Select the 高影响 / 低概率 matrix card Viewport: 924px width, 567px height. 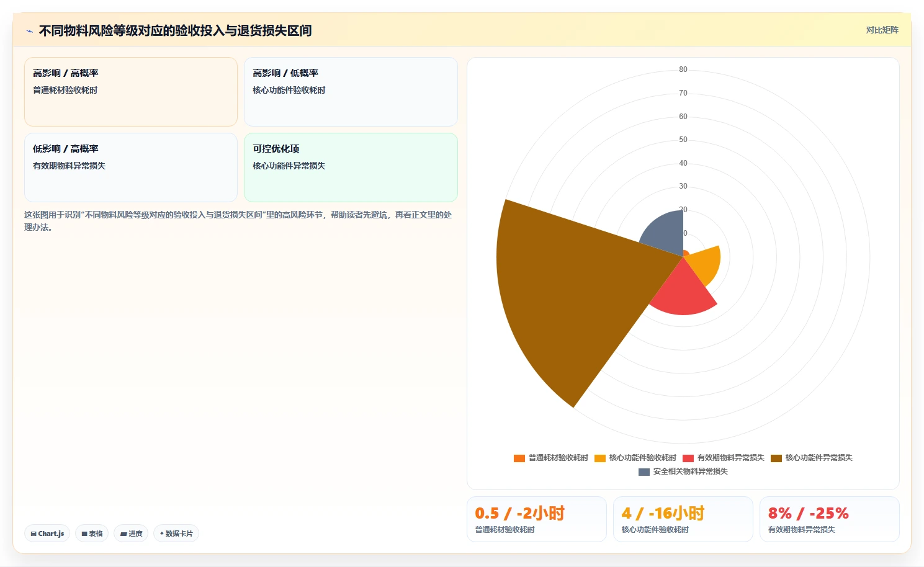351,92
